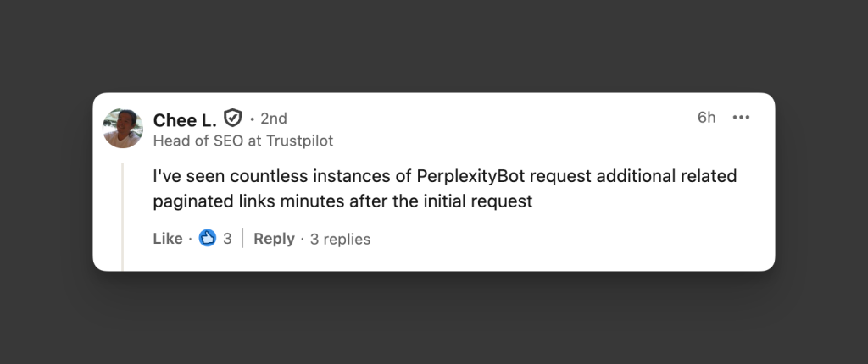The height and width of the screenshot is (364, 868).
Task: Click the dark background outside the card
Action: pos(424,322)
